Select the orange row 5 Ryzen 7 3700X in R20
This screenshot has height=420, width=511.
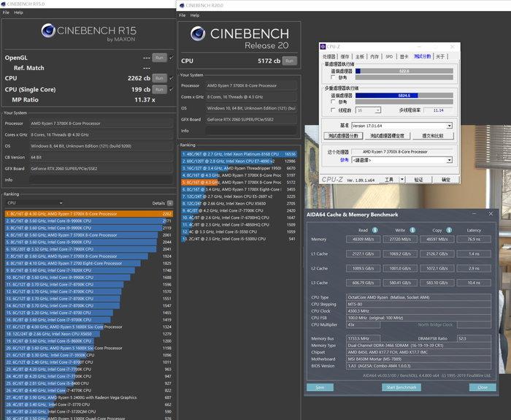(239, 183)
